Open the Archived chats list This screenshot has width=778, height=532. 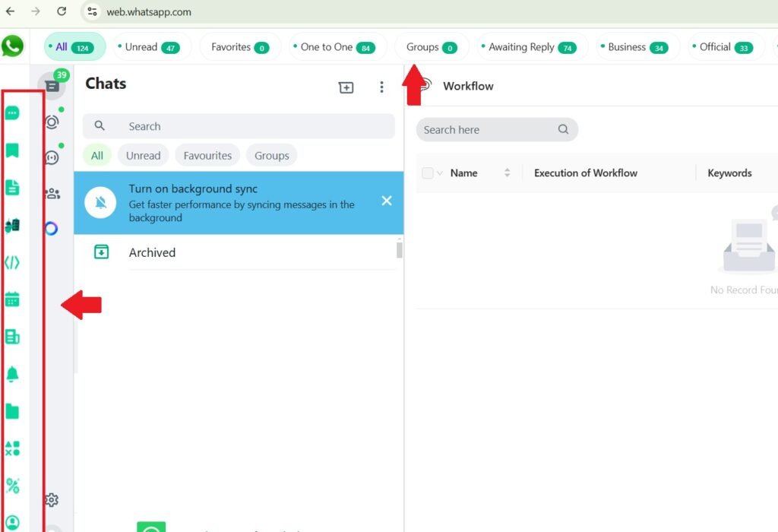pyautogui.click(x=152, y=252)
